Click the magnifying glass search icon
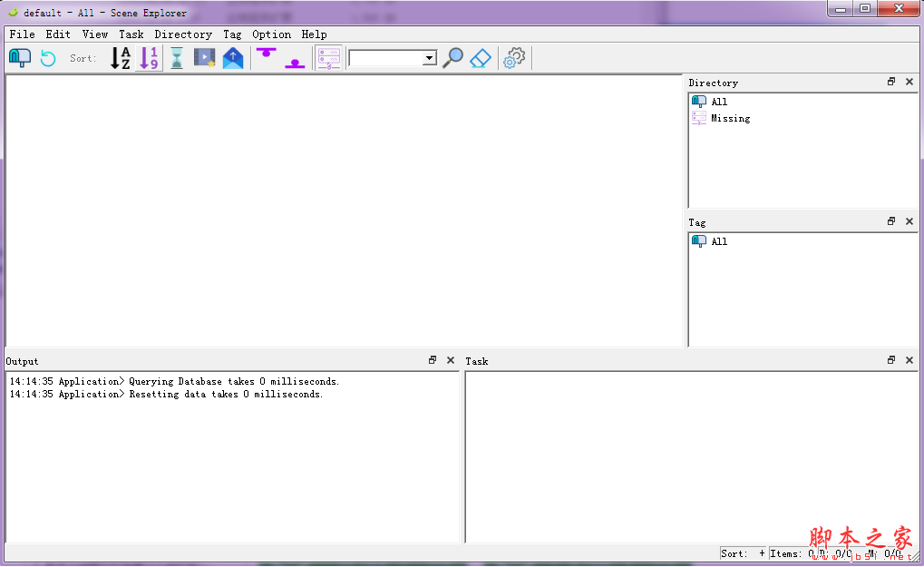Image resolution: width=924 pixels, height=567 pixels. pos(452,58)
